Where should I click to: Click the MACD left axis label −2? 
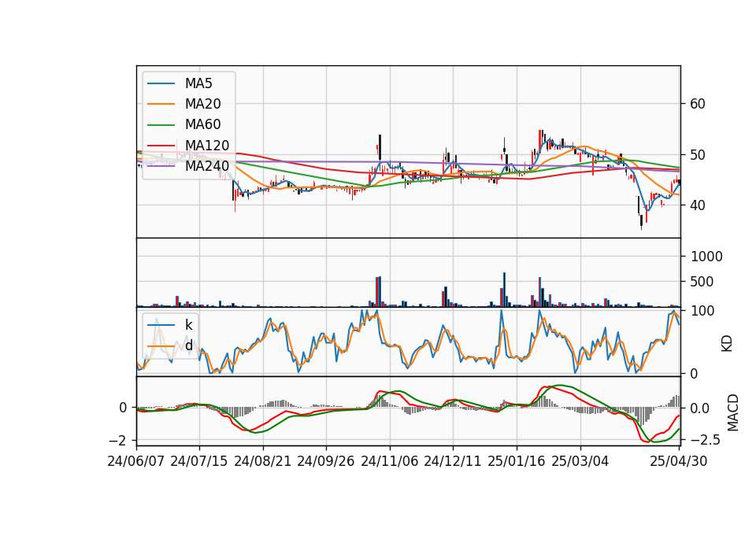[x=117, y=441]
